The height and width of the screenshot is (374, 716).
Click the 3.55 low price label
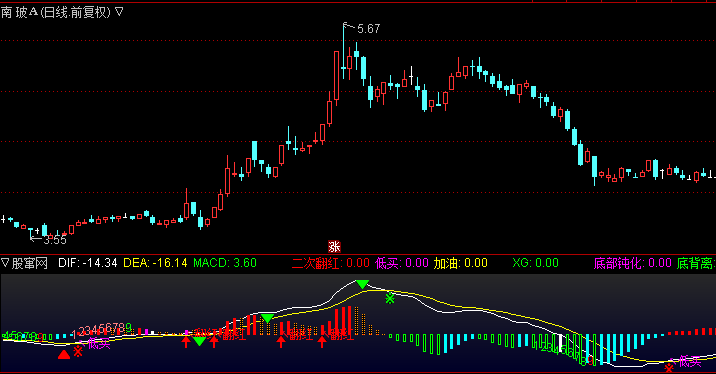tap(55, 240)
